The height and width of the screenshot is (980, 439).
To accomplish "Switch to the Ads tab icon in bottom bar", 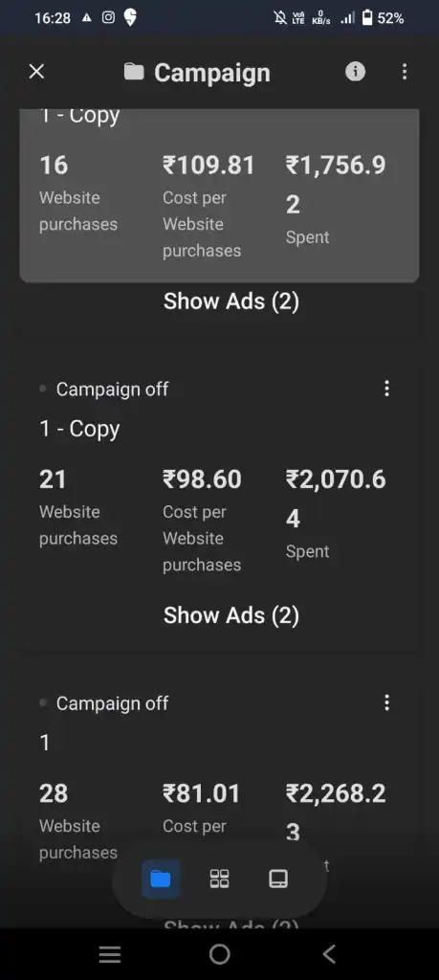I will point(278,879).
